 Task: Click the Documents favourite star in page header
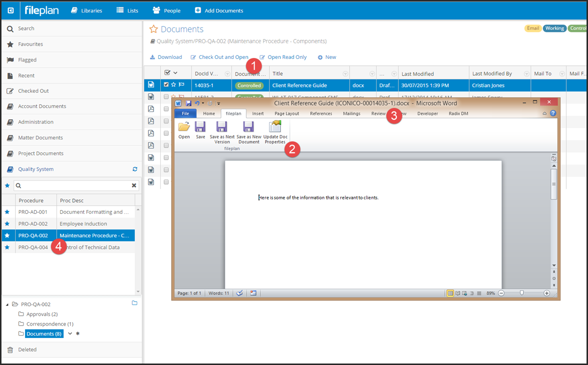coord(153,29)
